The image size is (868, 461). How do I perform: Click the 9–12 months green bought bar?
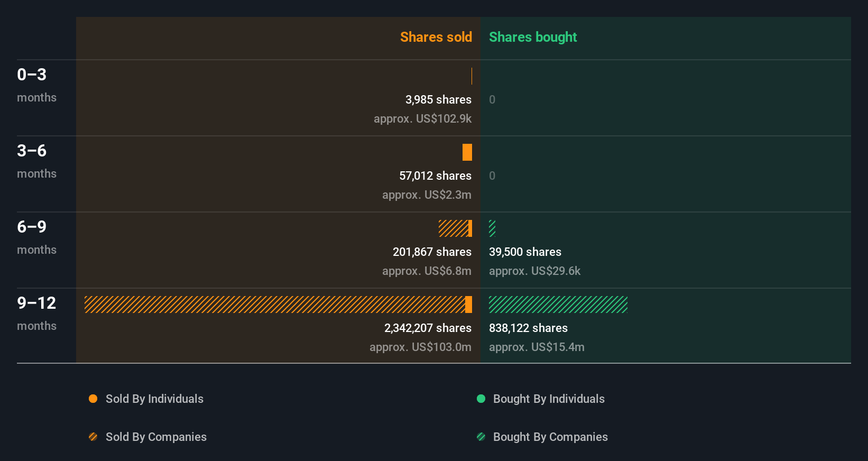558,305
